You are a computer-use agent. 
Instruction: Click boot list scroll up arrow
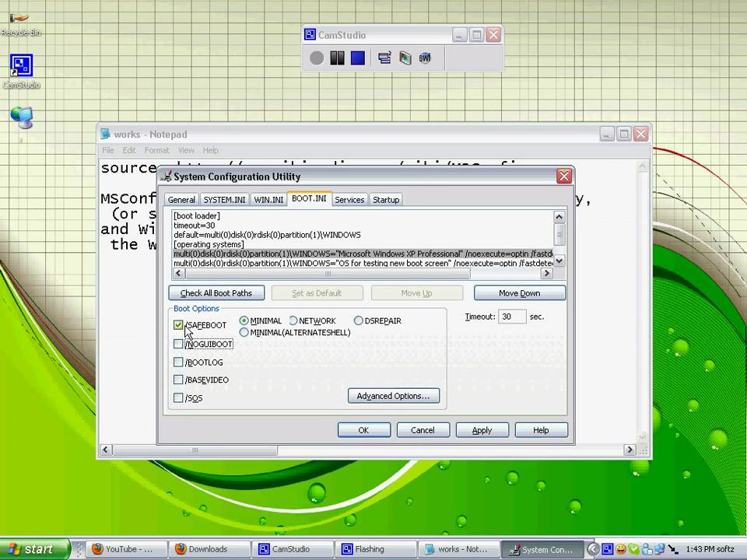(559, 217)
